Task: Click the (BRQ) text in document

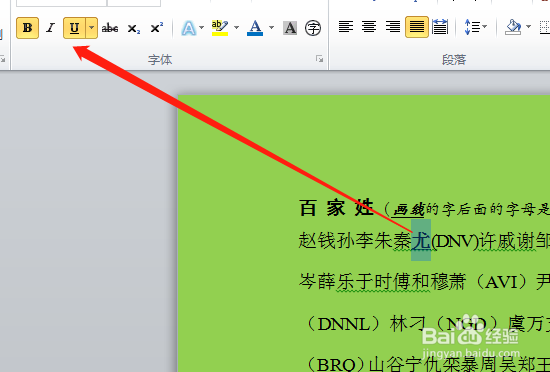Action: pos(337,365)
